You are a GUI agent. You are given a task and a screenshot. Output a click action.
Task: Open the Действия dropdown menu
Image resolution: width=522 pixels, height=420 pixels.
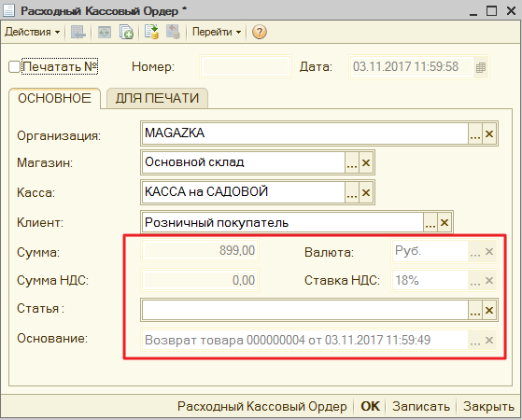click(33, 33)
